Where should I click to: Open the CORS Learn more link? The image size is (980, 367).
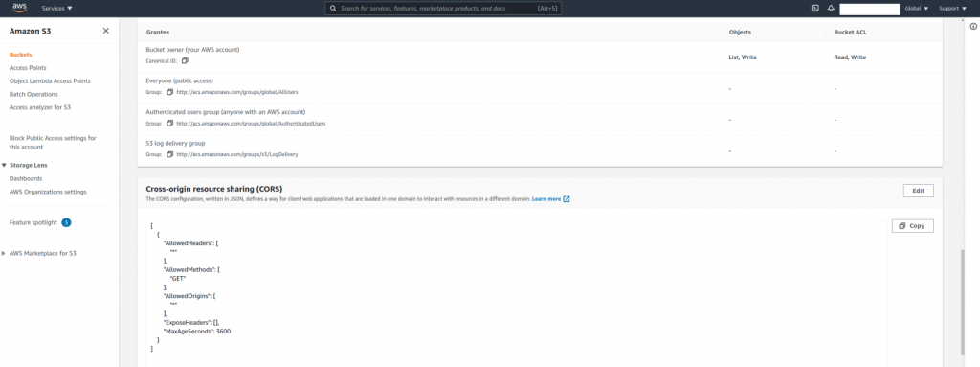(x=550, y=199)
